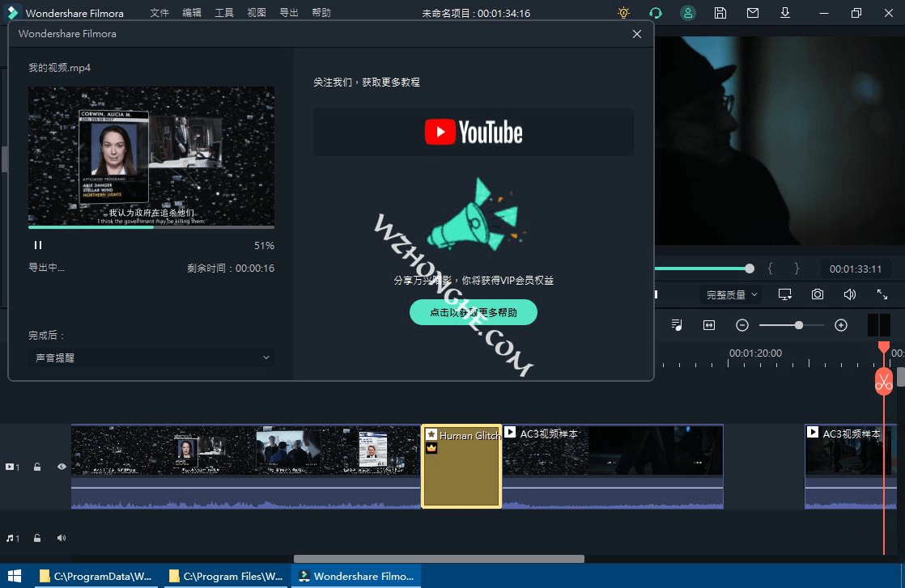Screen dimensions: 905x588
Task: Click the audio mixer icon on timeline toolbar
Action: pos(677,324)
